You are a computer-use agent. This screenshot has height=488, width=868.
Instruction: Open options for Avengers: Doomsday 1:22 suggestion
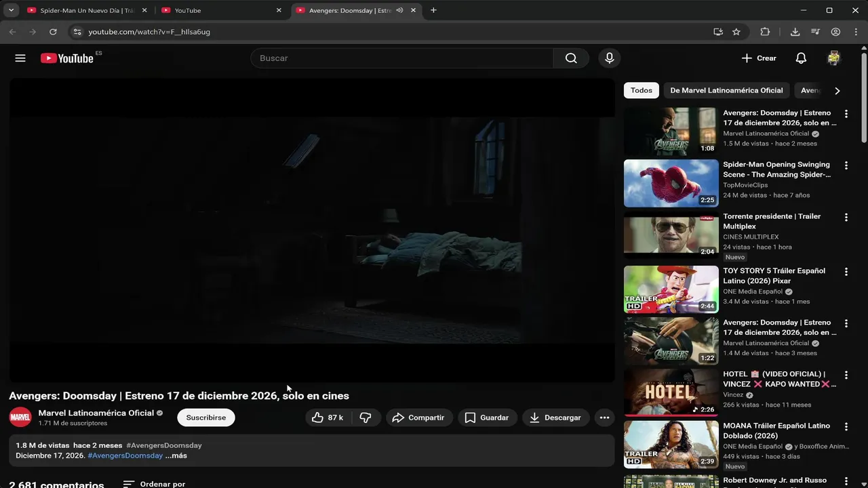[846, 323]
